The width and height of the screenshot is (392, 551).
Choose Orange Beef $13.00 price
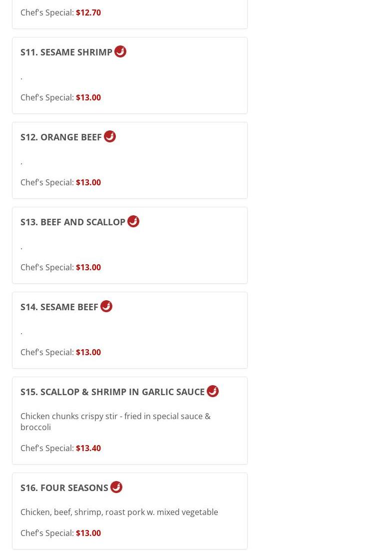pyautogui.click(x=88, y=183)
